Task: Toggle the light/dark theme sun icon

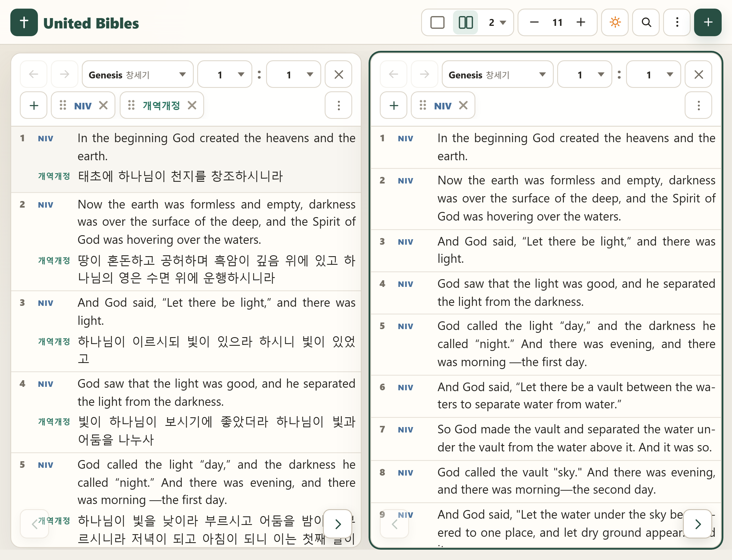Action: tap(615, 22)
